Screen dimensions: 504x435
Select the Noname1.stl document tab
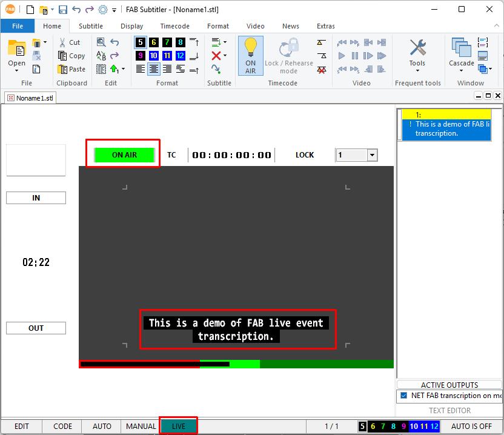tap(30, 98)
